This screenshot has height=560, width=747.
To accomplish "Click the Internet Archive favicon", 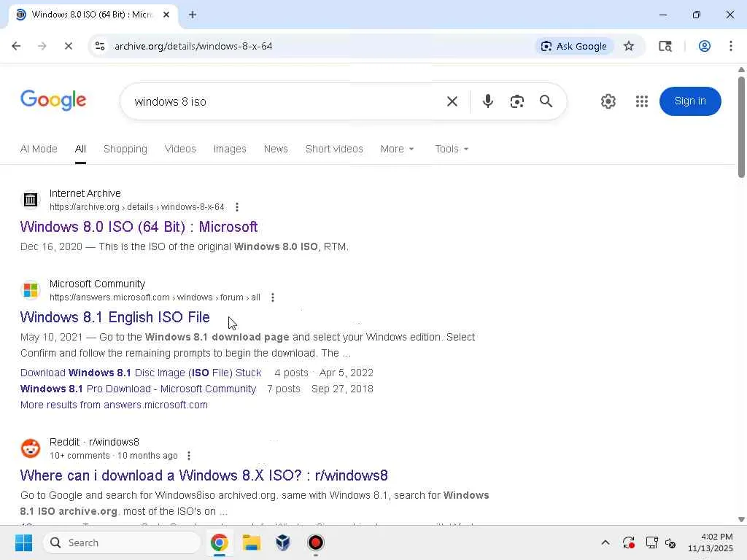I will tap(31, 200).
